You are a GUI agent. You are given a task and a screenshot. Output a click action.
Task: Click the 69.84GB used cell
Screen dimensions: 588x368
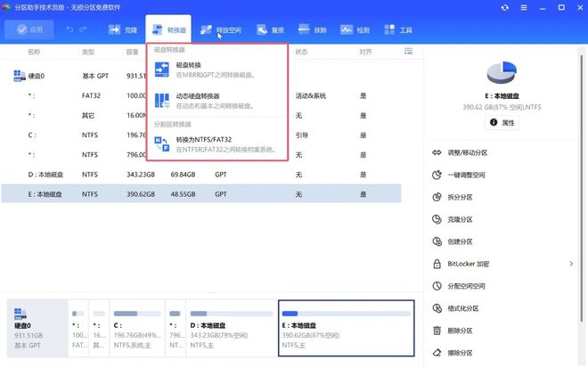click(183, 175)
